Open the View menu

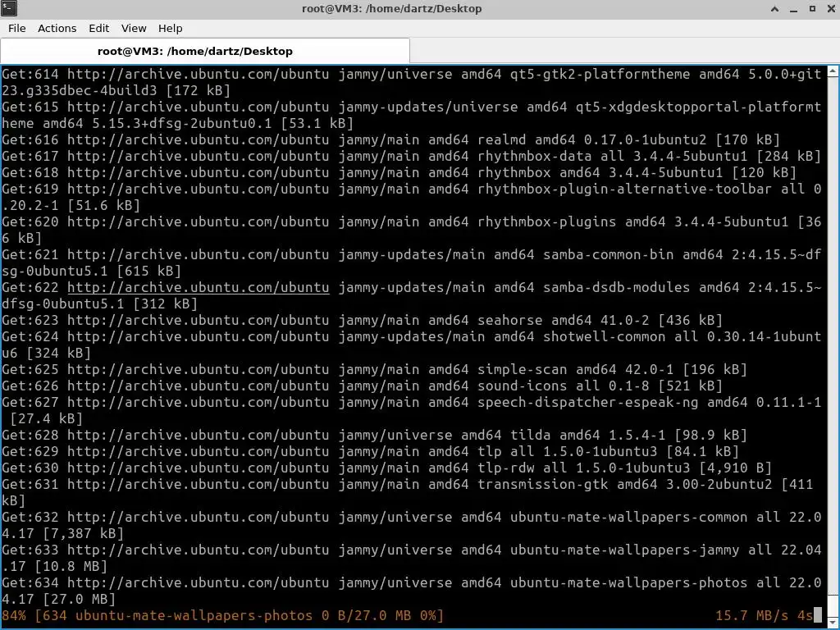[x=134, y=29]
